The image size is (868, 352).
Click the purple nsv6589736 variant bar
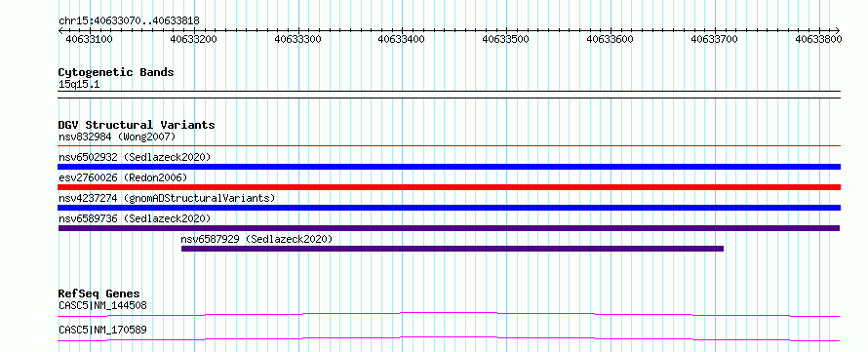tap(449, 228)
